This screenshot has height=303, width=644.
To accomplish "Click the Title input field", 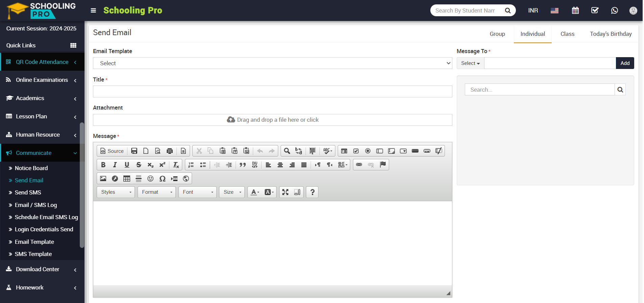I will click(272, 91).
